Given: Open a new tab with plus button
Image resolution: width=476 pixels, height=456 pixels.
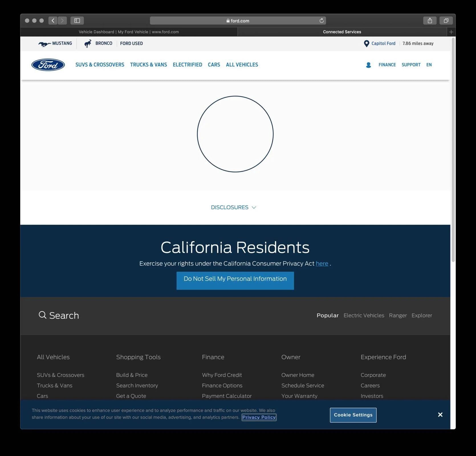Looking at the screenshot, I should [x=451, y=32].
